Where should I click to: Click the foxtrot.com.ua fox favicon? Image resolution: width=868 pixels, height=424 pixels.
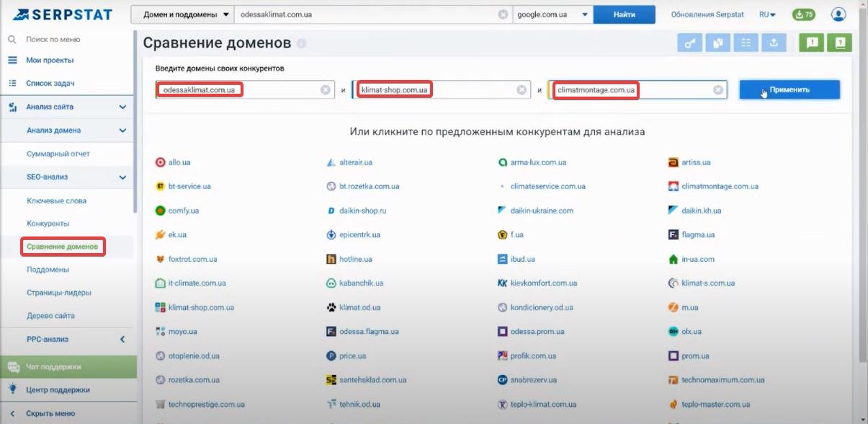pos(161,260)
